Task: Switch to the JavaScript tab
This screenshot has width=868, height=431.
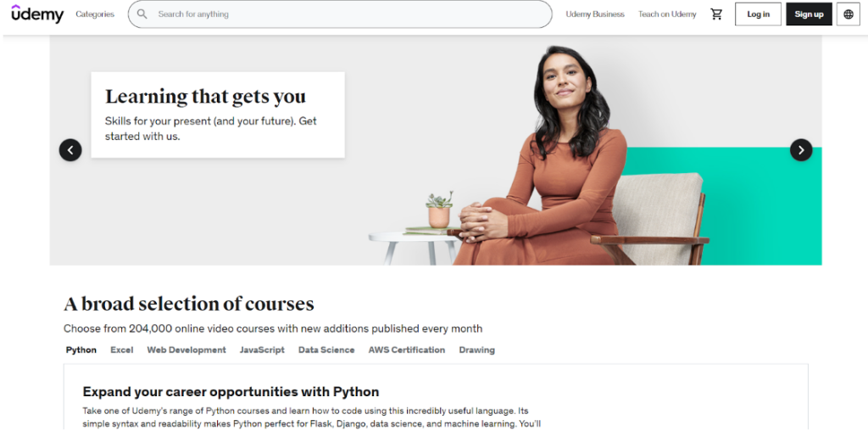Action: (262, 350)
